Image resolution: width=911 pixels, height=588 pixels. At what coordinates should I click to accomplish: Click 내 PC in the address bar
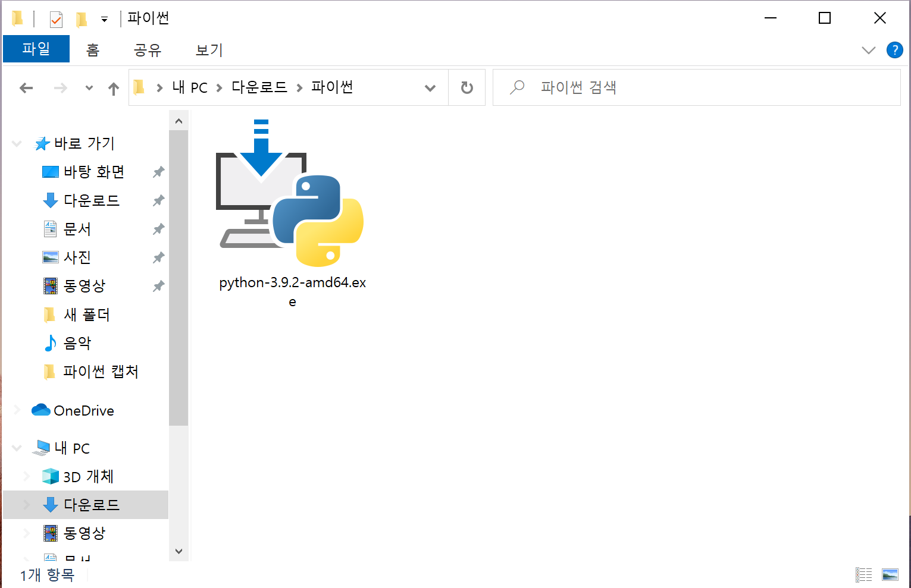pos(190,87)
